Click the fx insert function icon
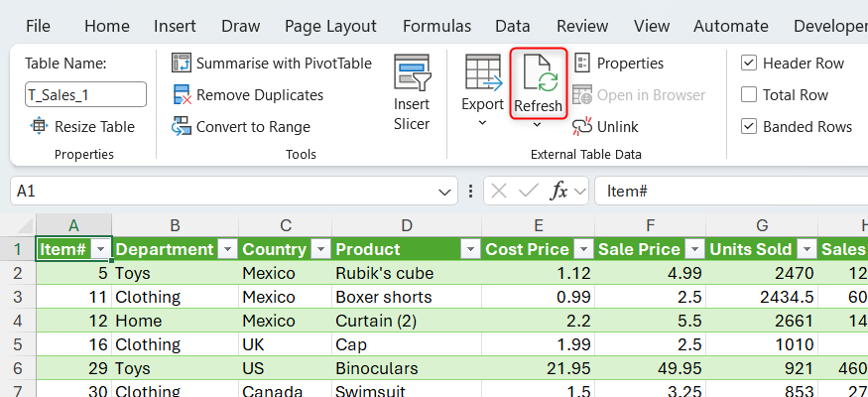The height and width of the screenshot is (397, 868). click(558, 192)
